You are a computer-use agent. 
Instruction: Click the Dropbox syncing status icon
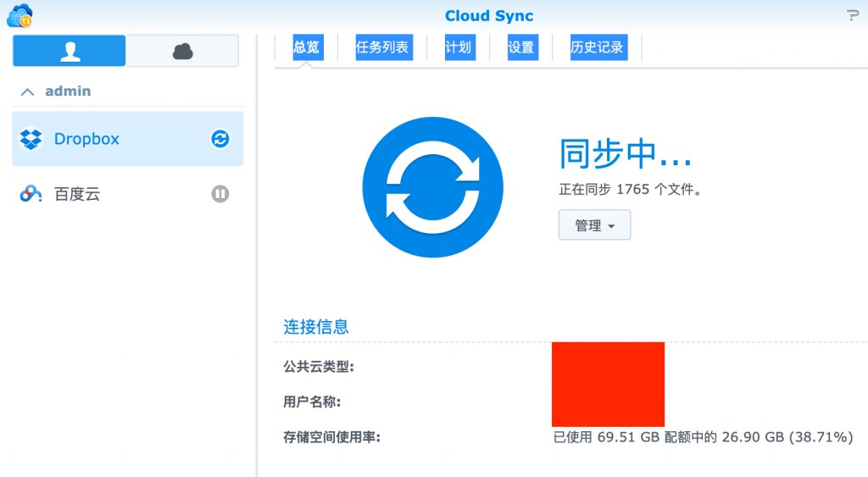coord(220,139)
